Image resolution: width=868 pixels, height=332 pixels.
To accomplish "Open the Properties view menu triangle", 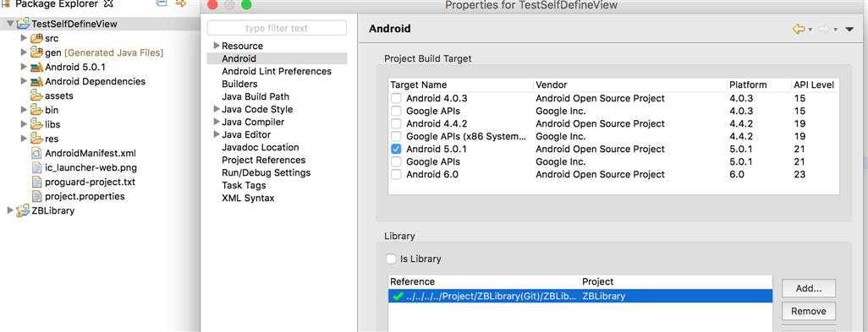I will 849,30.
